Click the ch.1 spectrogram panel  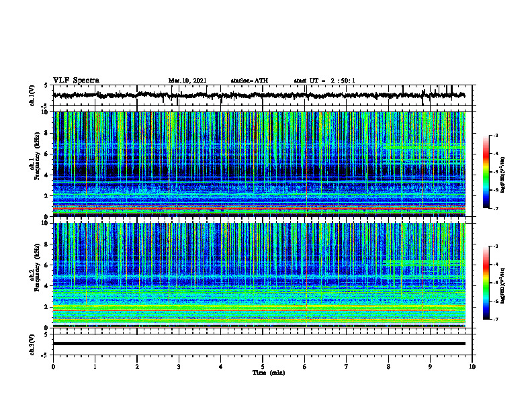pyautogui.click(x=259, y=164)
